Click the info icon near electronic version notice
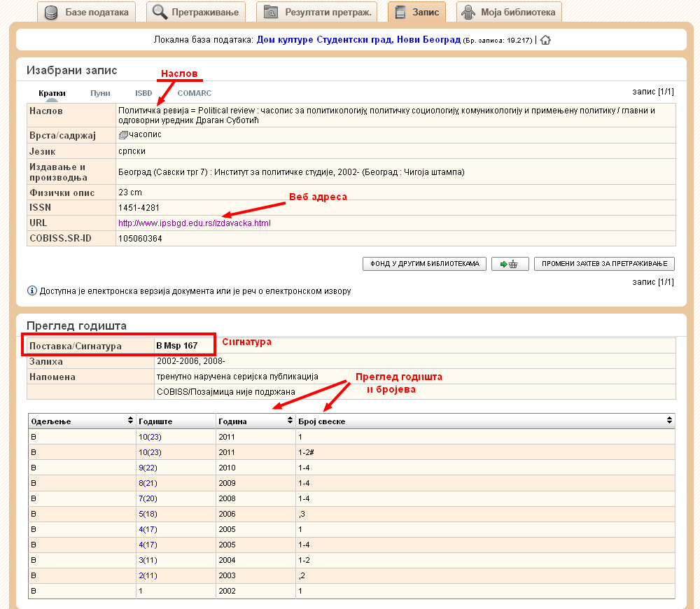Screen dimensions: 700x609 (x=31, y=290)
